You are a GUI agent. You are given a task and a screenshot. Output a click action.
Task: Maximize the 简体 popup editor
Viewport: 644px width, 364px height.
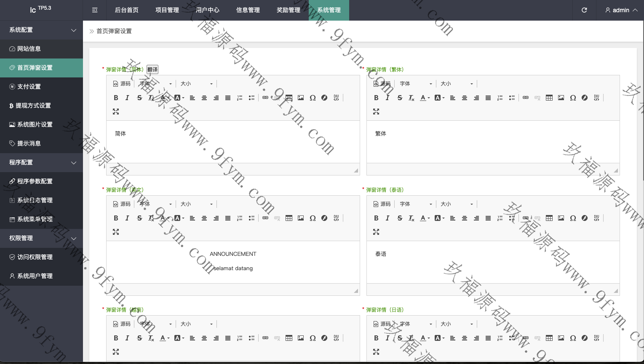coord(116,112)
